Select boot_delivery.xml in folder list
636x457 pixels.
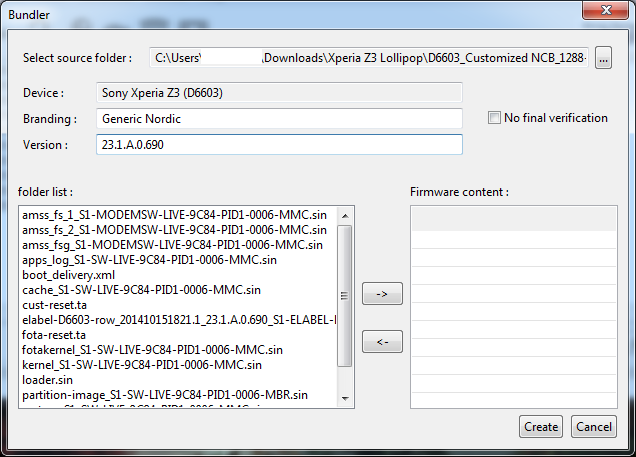[x=69, y=275]
